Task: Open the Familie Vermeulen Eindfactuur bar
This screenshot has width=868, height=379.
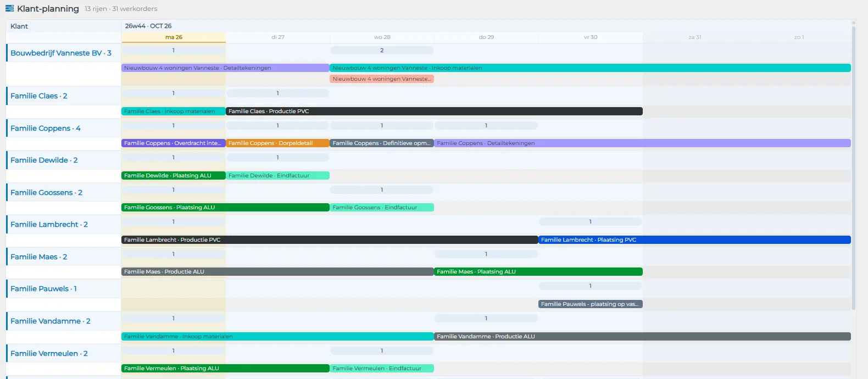Action: point(382,369)
